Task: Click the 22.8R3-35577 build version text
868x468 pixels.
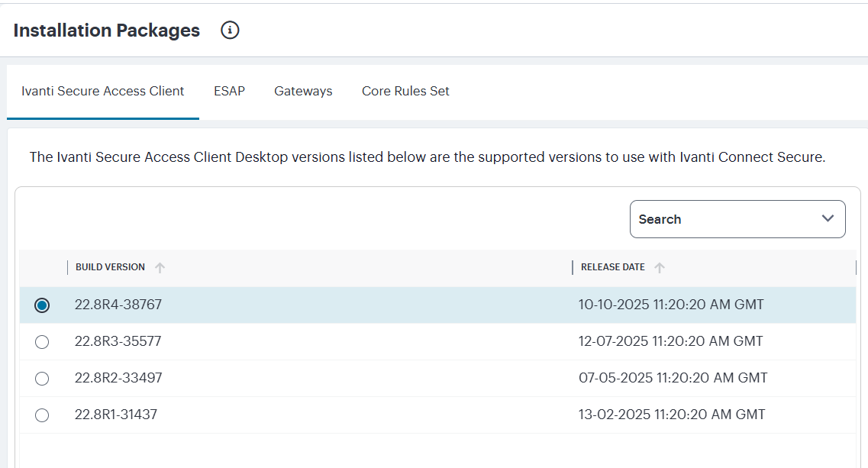Action: 118,341
